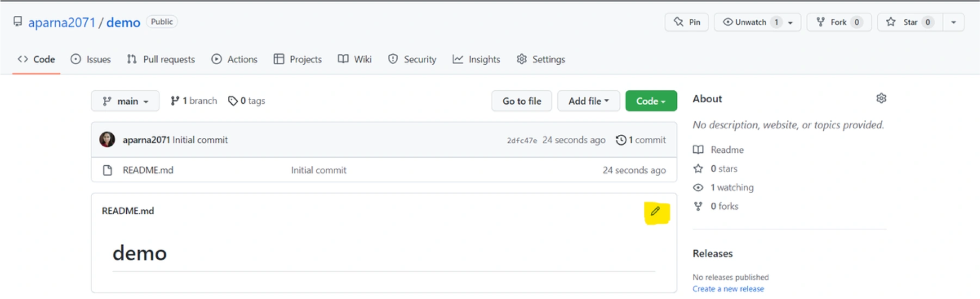Click the README.md file icon

108,170
